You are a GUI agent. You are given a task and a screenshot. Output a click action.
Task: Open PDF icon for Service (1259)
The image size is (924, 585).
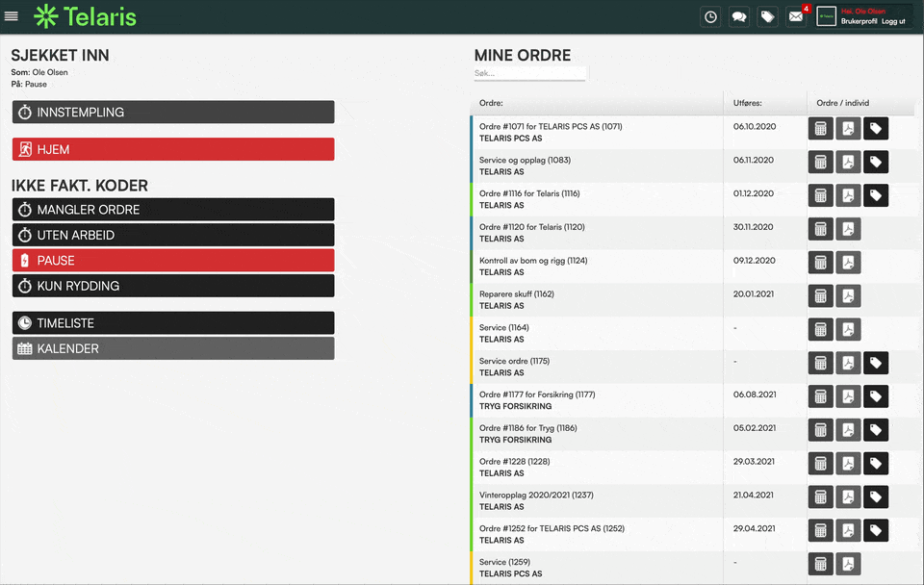click(x=848, y=565)
